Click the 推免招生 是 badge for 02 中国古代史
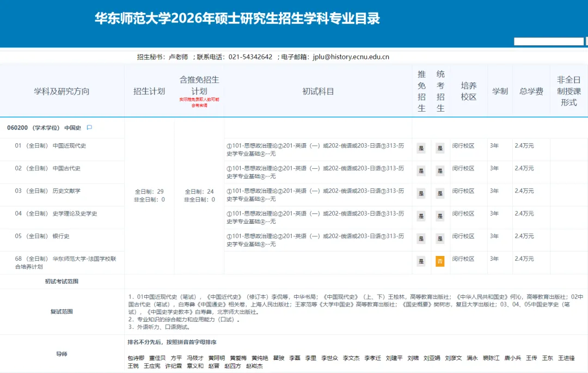588x373 pixels. pyautogui.click(x=421, y=171)
